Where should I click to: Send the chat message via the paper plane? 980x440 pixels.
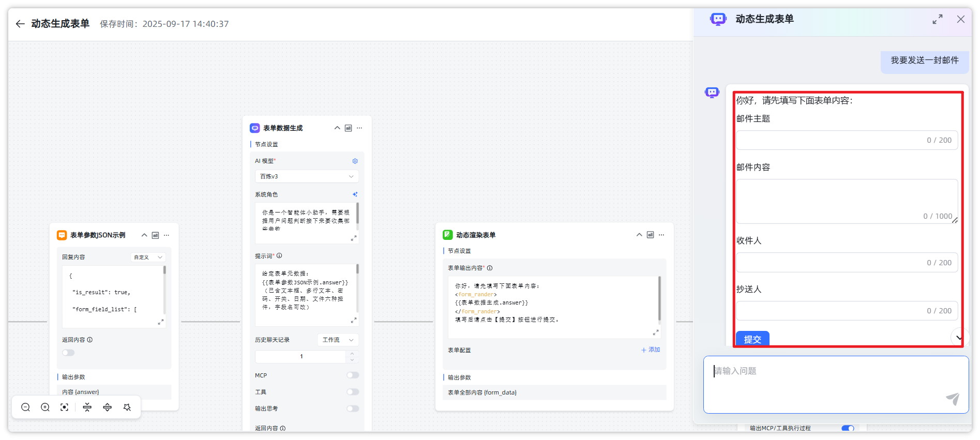pyautogui.click(x=953, y=398)
